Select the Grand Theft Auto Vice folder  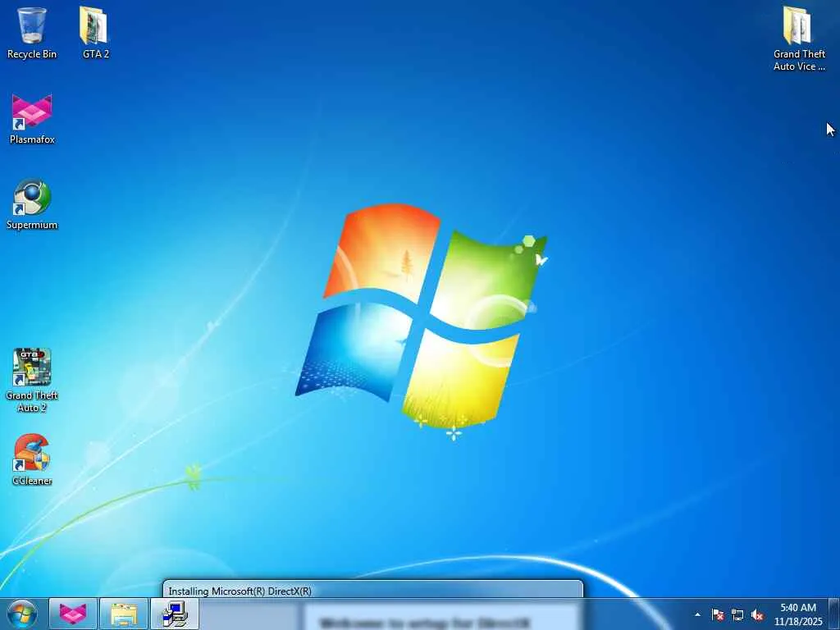point(799,39)
